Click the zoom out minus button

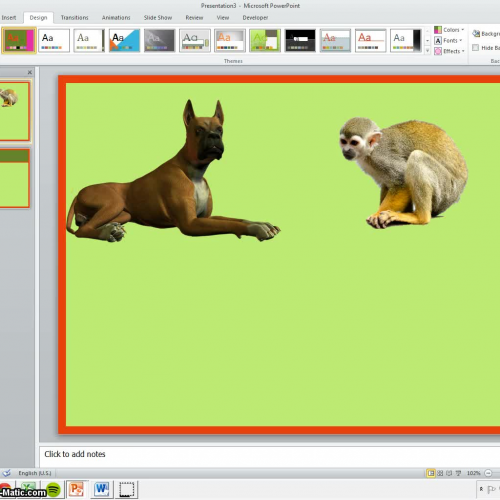pyautogui.click(x=488, y=473)
